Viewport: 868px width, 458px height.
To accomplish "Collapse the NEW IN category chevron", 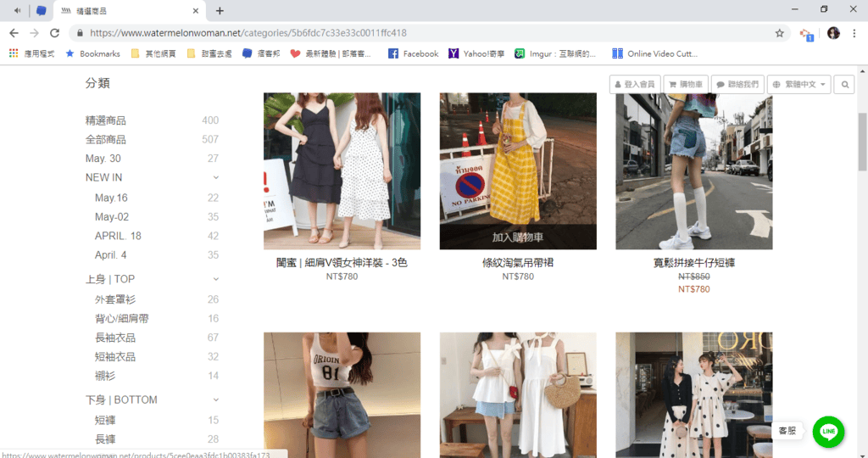I will (216, 177).
